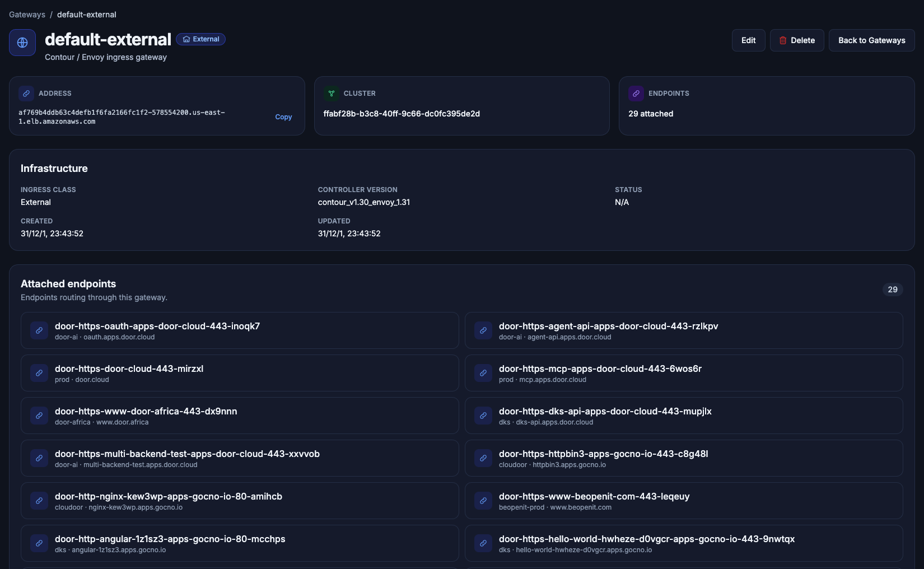Image resolution: width=924 pixels, height=569 pixels.
Task: Click the link icon for door-https-door-cloud-443-mirzxl
Action: (x=39, y=373)
